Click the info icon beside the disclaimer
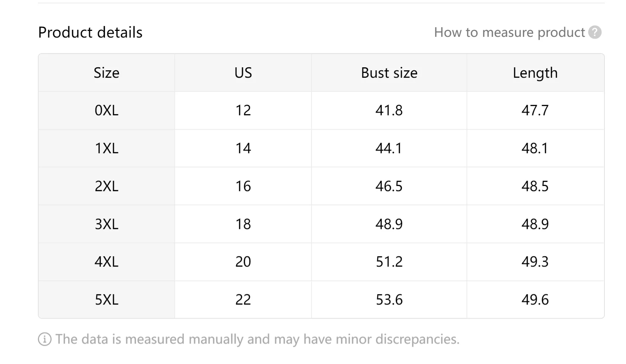626x364 pixels. coord(45,339)
